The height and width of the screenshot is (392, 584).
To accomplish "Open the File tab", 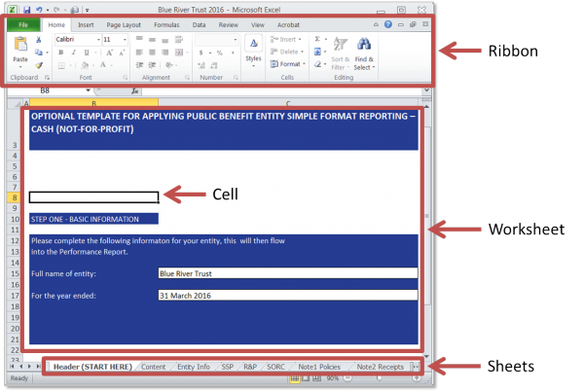I will (x=23, y=25).
